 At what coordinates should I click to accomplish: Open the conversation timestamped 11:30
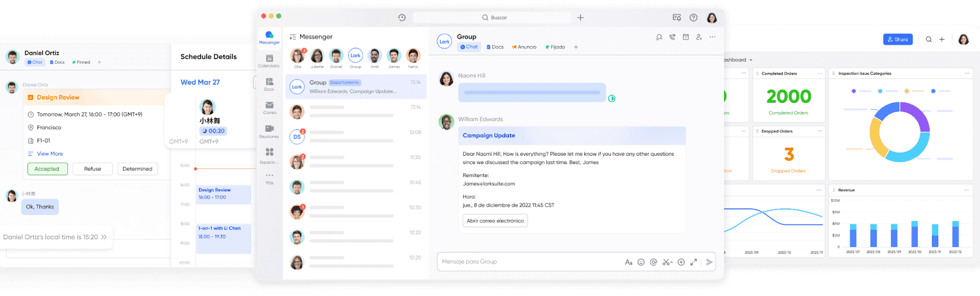click(356, 162)
